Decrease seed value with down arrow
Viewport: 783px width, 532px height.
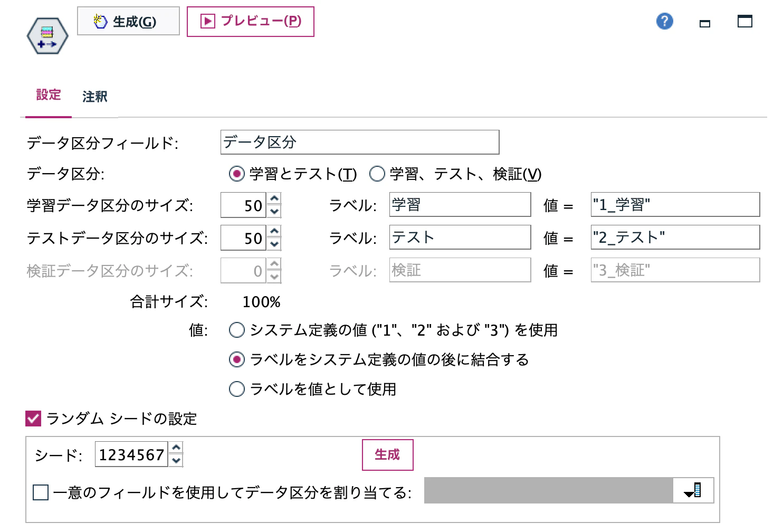click(176, 460)
